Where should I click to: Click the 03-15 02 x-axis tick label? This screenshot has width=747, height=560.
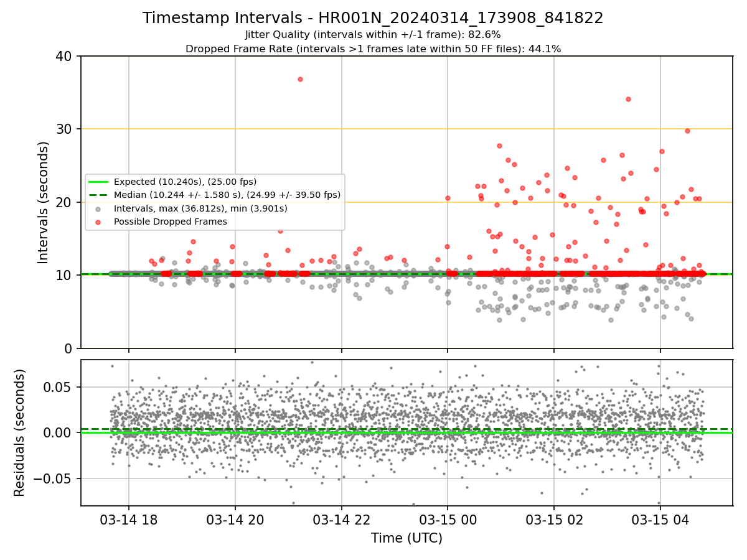553,520
